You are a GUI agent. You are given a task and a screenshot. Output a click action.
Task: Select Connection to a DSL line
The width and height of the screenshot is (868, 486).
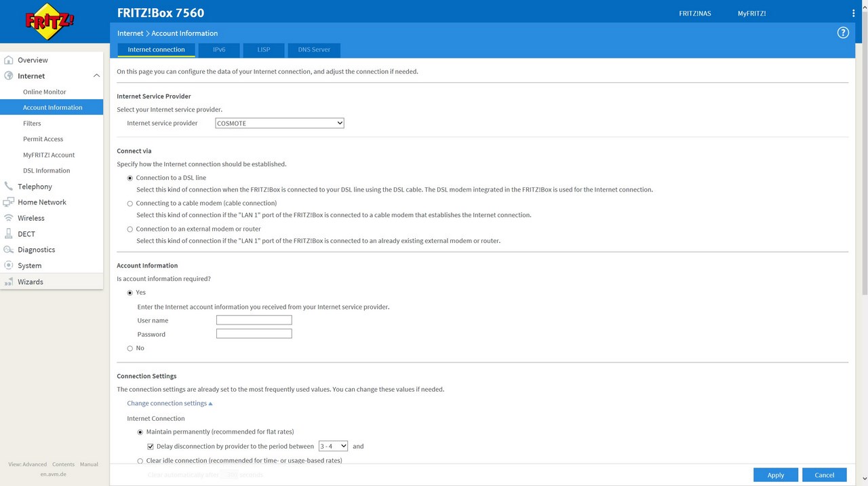(130, 178)
